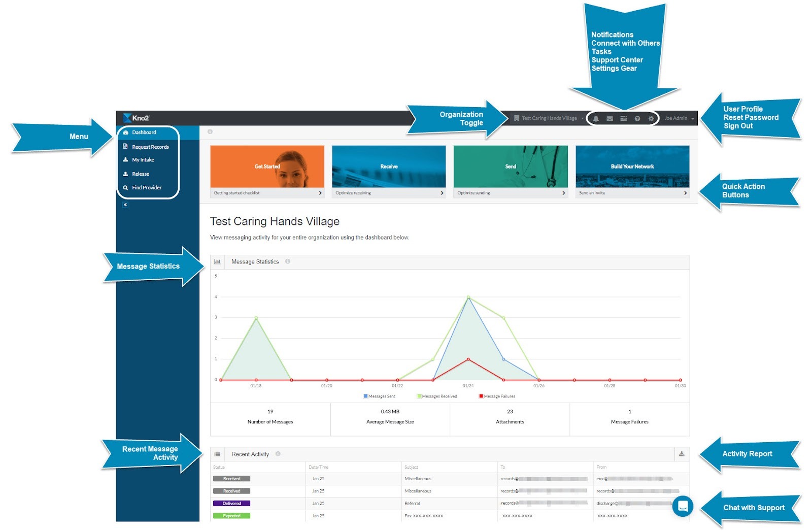Click the 01/24 peak point on chart
The height and width of the screenshot is (531, 812).
click(468, 297)
